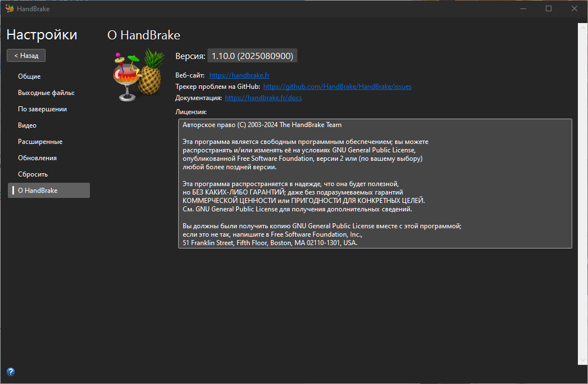This screenshot has height=384, width=588.
Task: Click the scrollbar up arrow
Action: coord(582,28)
